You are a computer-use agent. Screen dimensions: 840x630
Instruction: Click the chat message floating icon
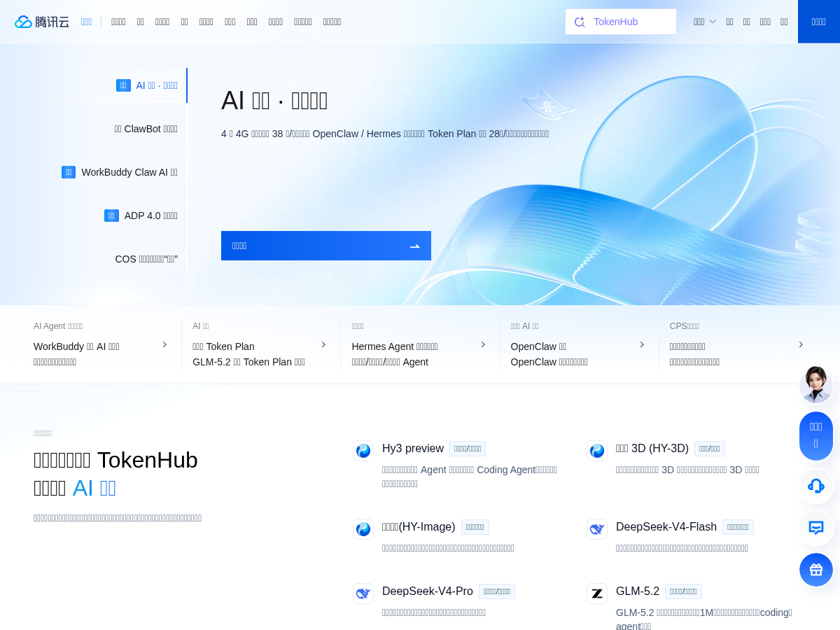click(x=816, y=528)
